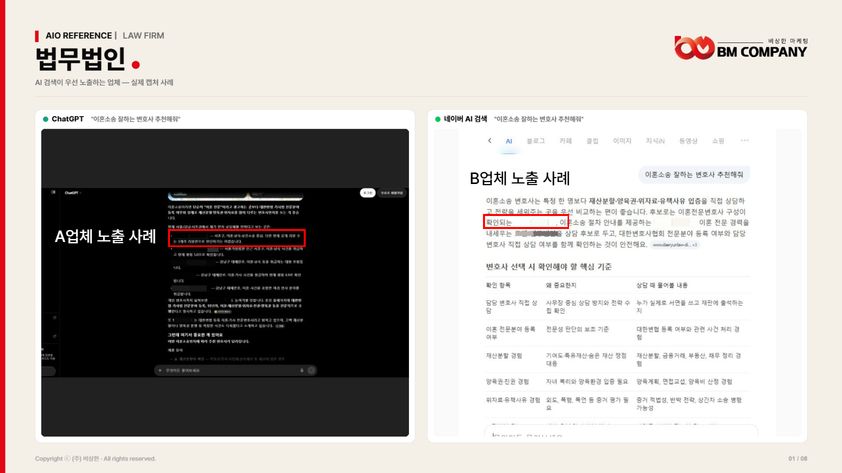Click the LAW FIRM label

[x=143, y=35]
